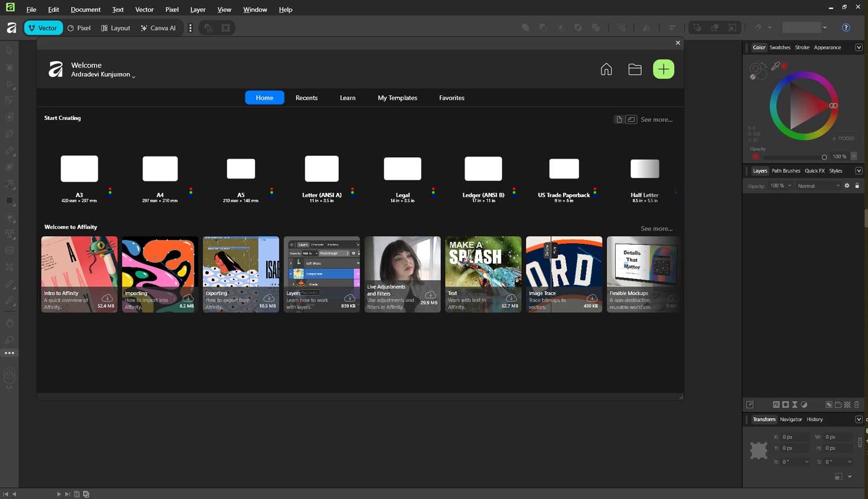
Task: Download the Intro to Affinity tutorial
Action: (x=107, y=298)
